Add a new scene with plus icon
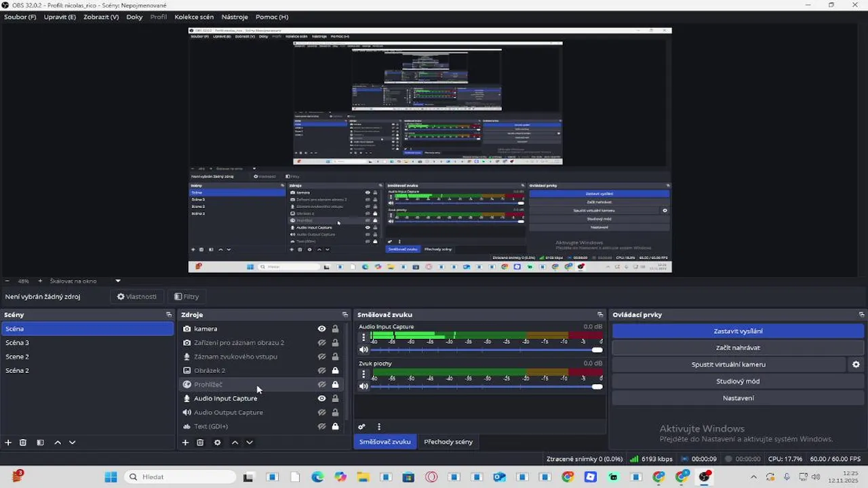Viewport: 868px width, 488px height. pyautogui.click(x=8, y=443)
